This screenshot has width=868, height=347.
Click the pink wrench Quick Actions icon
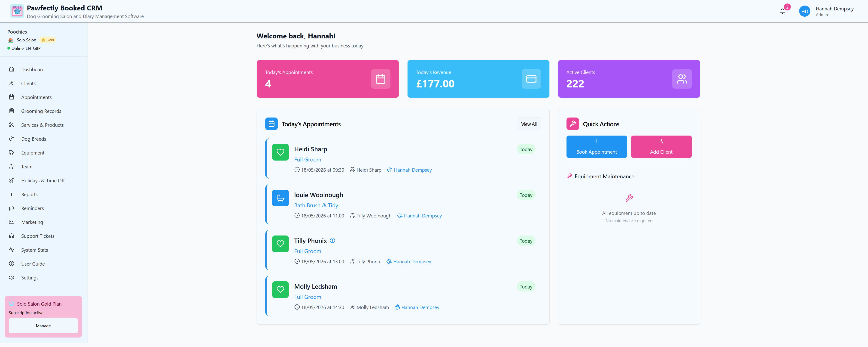tap(573, 124)
